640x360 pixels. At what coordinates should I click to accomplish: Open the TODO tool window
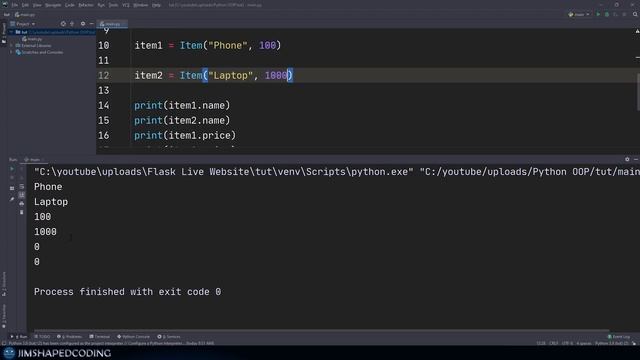42,337
